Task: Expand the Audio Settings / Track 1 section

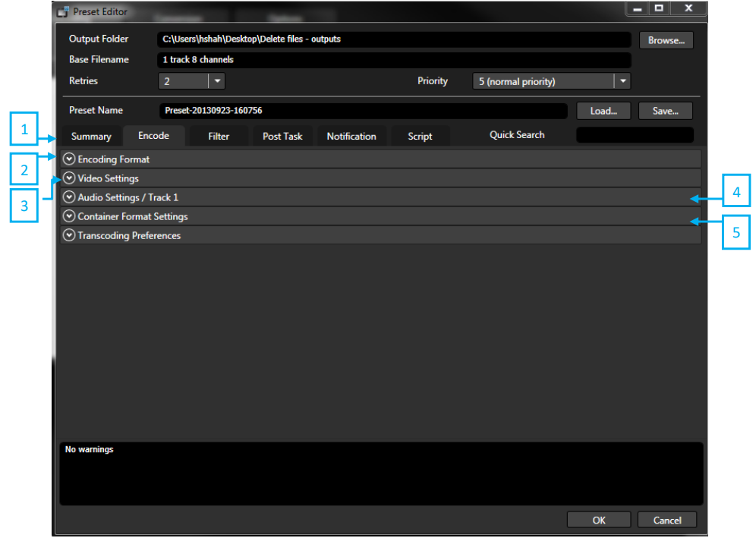Action: point(68,197)
